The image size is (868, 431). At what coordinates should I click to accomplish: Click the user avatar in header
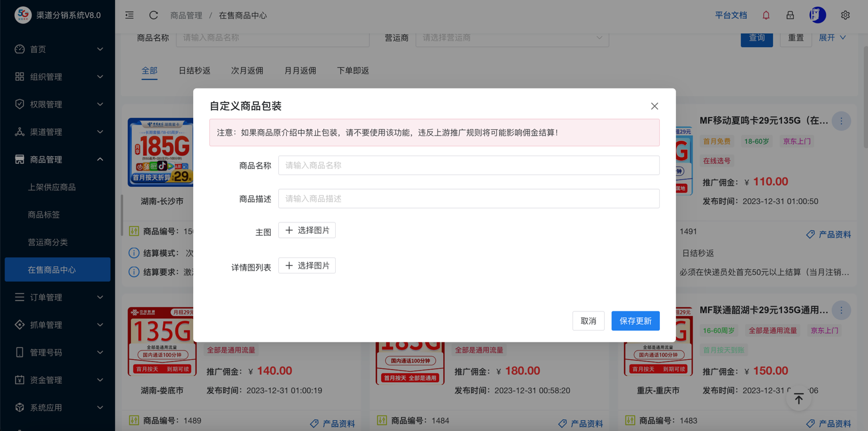point(817,16)
